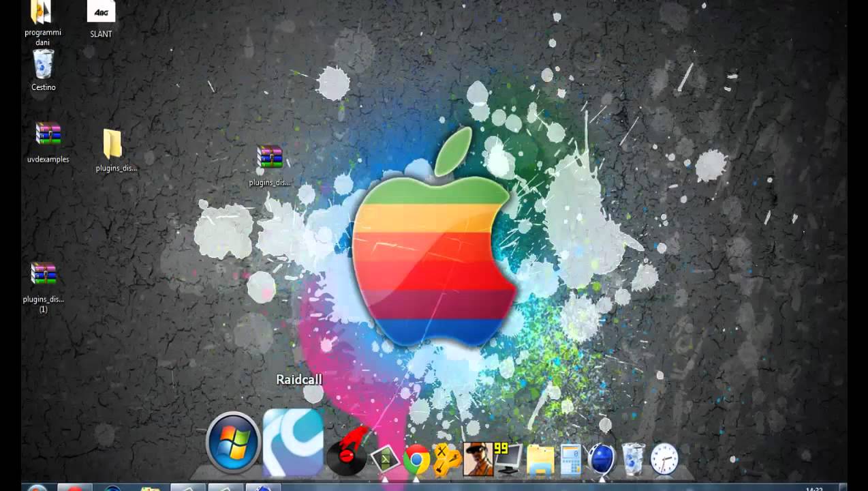Select the SLANT desktop file

[101, 18]
